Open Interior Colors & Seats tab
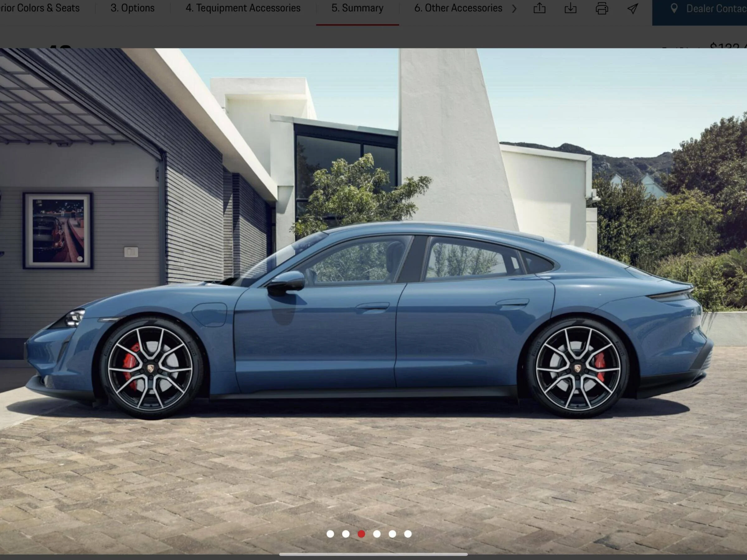Image resolution: width=747 pixels, height=560 pixels. [x=40, y=8]
